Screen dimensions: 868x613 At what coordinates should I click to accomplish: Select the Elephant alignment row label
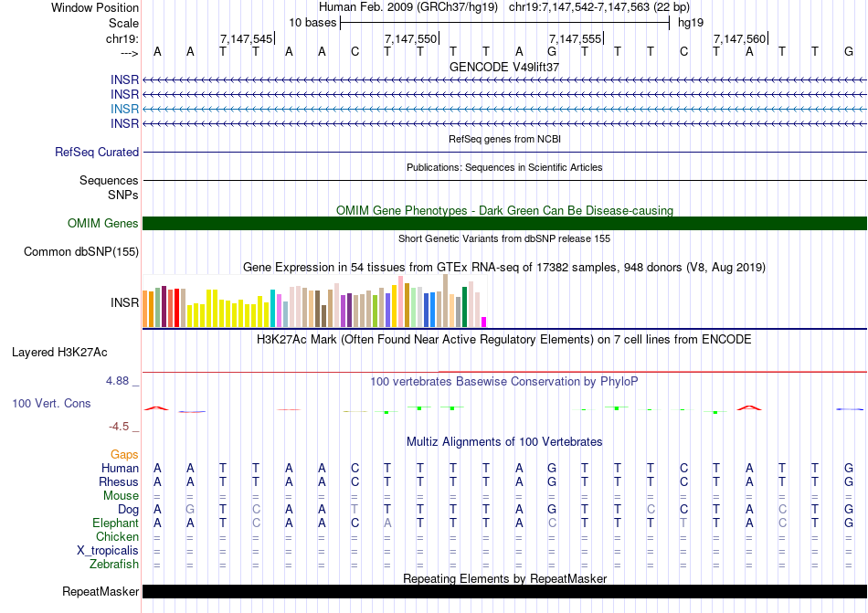[x=115, y=523]
